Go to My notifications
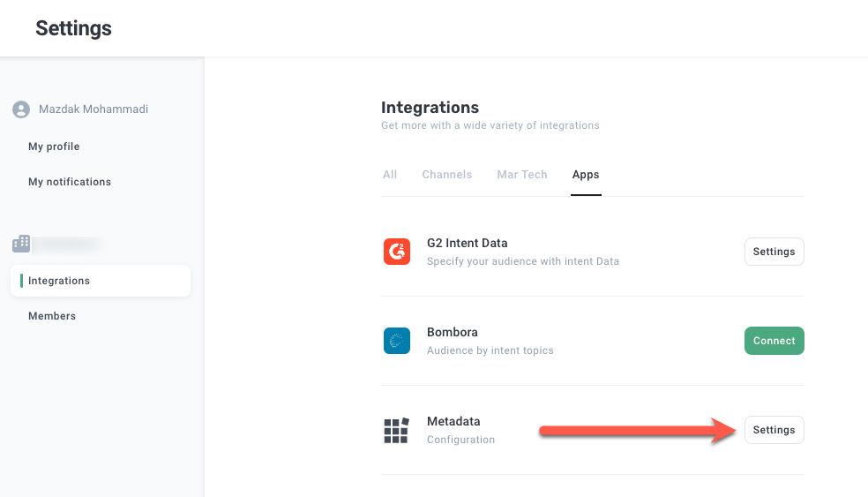868x497 pixels. pos(70,182)
